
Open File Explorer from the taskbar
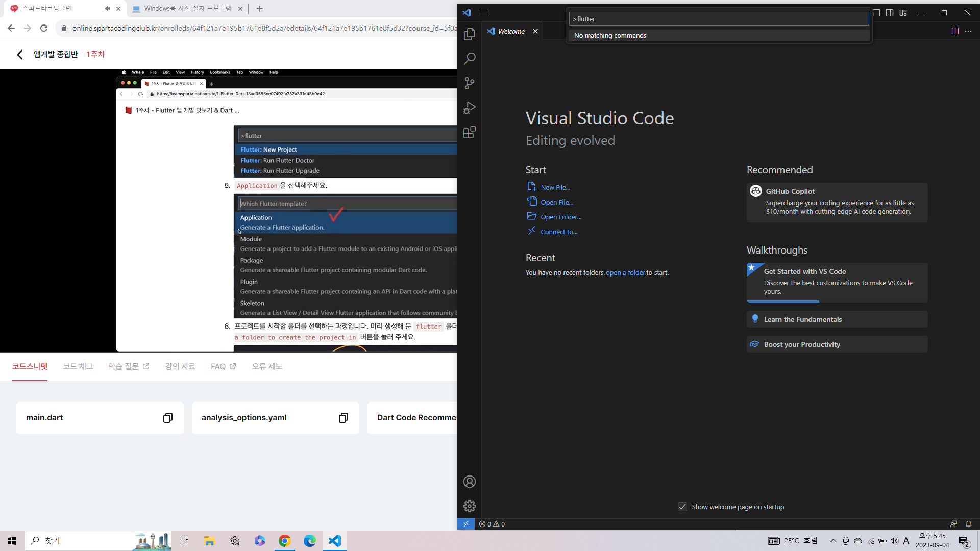[x=209, y=541]
